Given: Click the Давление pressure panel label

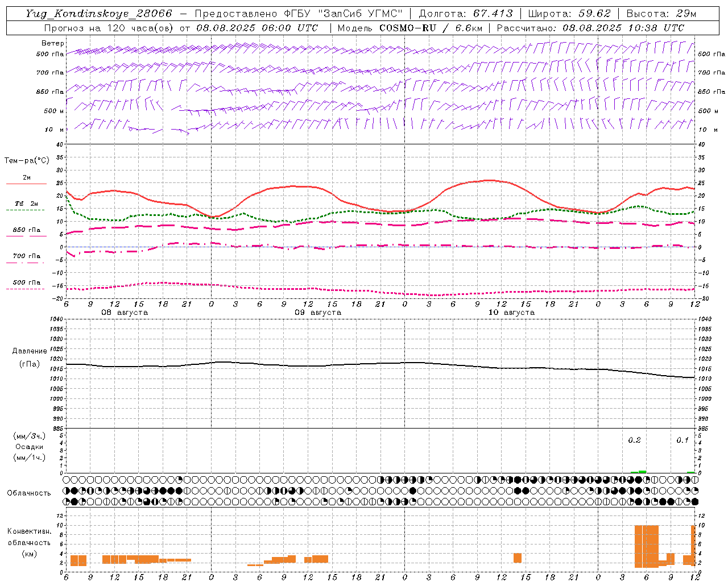Looking at the screenshot, I should (30, 351).
